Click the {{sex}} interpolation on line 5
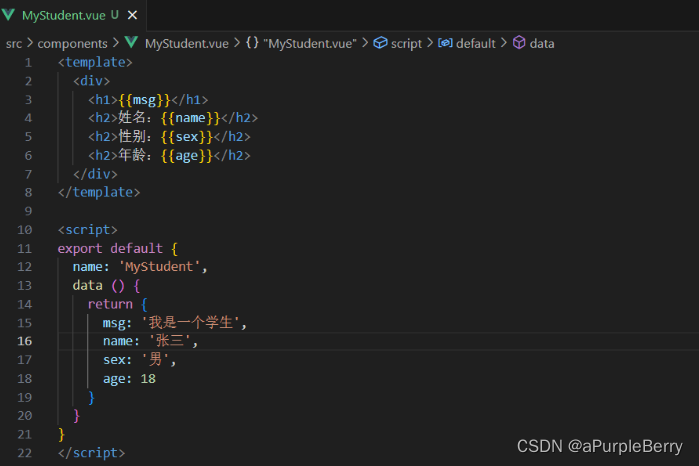 pyautogui.click(x=187, y=137)
